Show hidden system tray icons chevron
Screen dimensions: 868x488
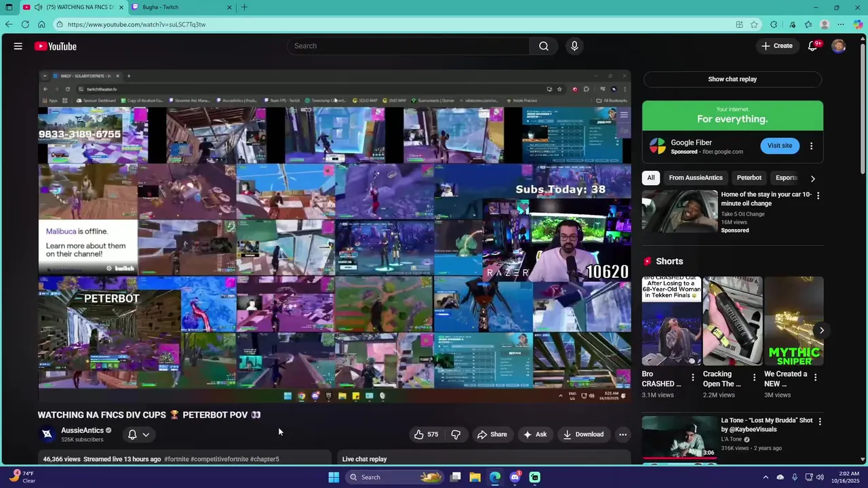point(766,477)
